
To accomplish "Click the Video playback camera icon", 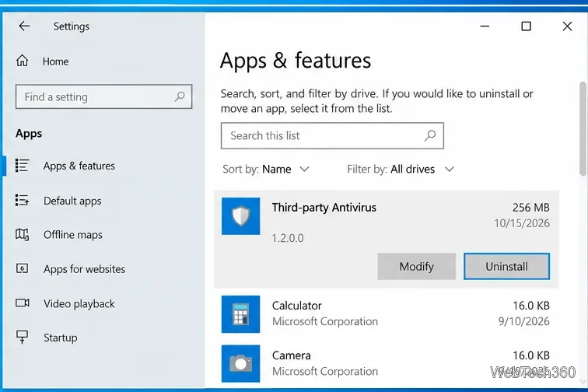I will pyautogui.click(x=22, y=303).
